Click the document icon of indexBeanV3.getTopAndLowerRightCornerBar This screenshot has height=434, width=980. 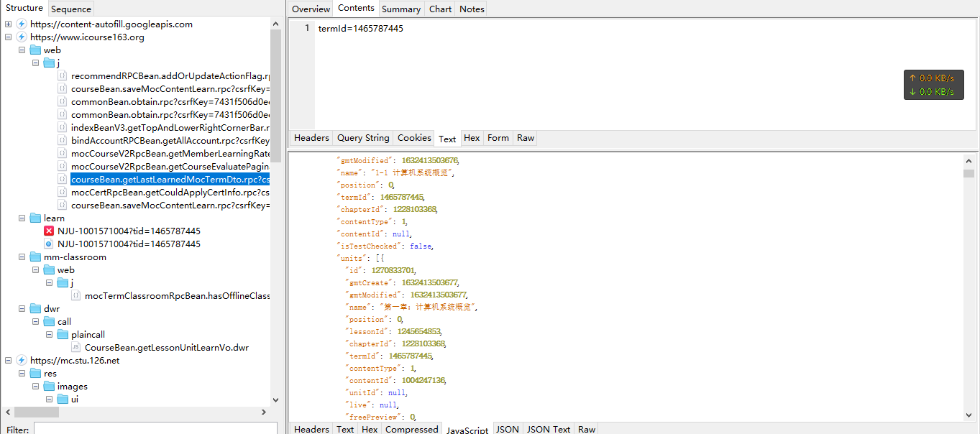[63, 128]
